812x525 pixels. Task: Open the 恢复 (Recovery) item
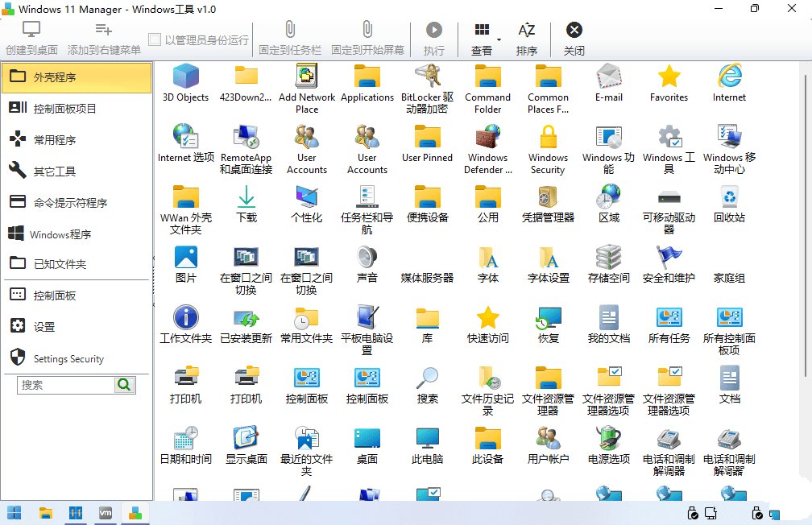click(x=548, y=324)
